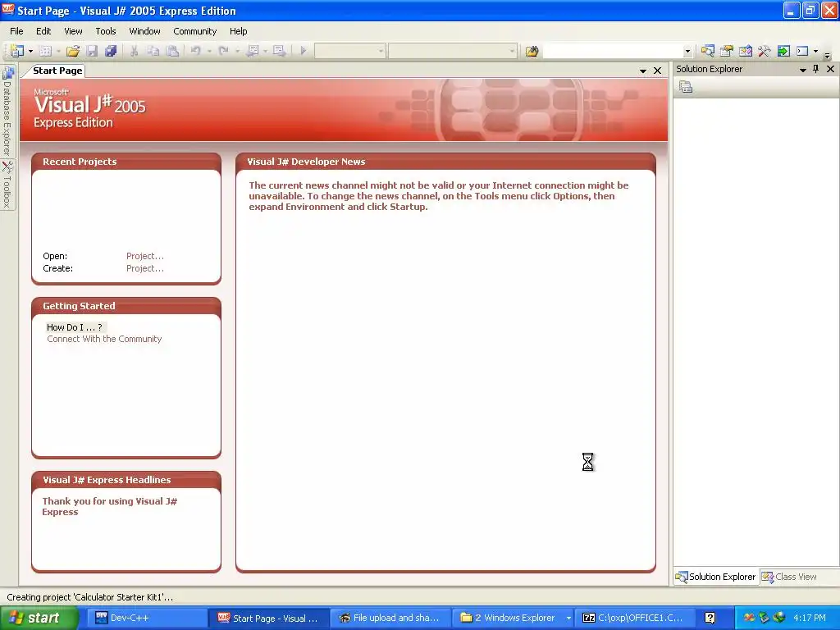The height and width of the screenshot is (630, 840).
Task: Click the Copy toolbar icon
Action: (x=153, y=51)
